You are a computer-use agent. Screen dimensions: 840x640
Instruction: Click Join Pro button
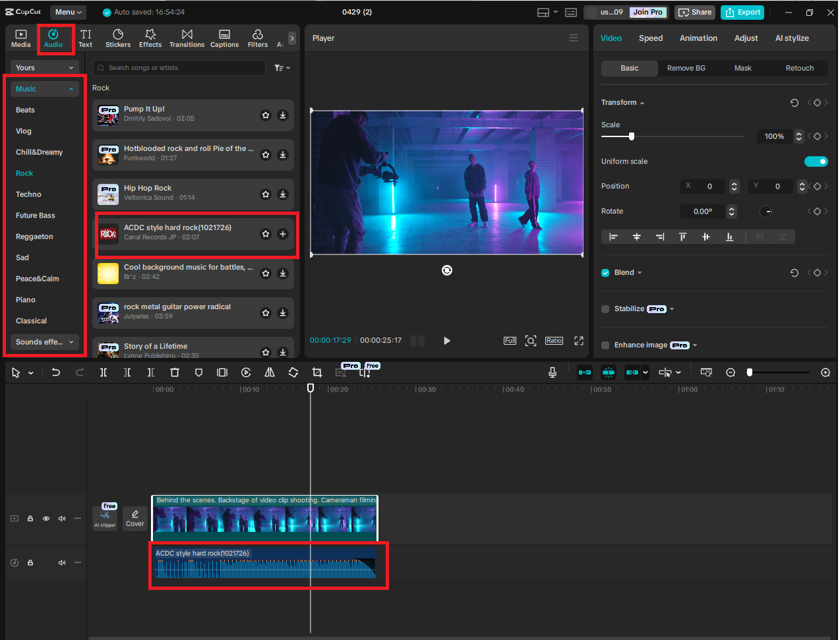pos(647,13)
